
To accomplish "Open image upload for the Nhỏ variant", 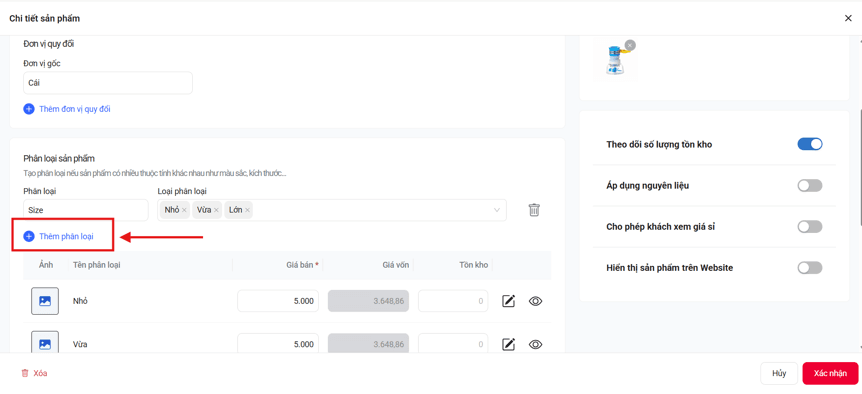I will tap(45, 301).
